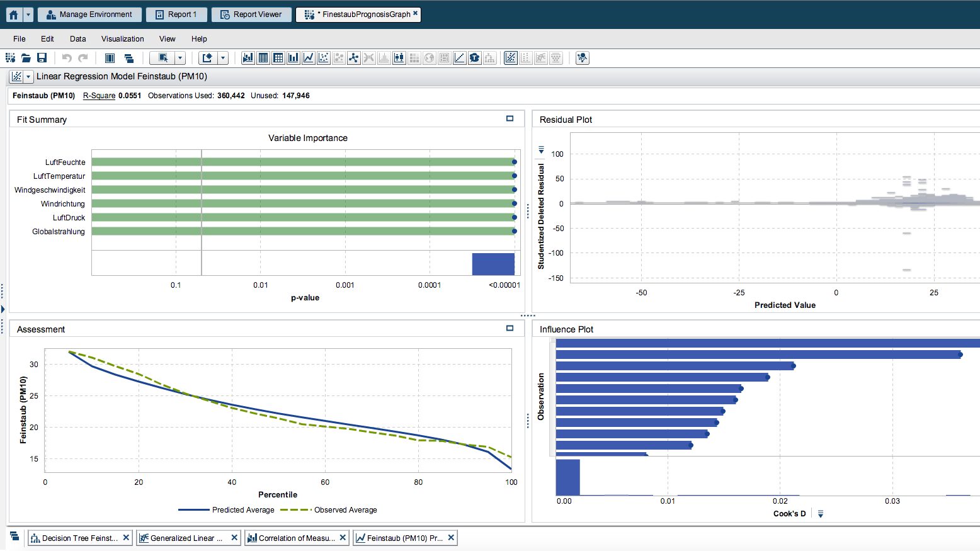980x551 pixels.
Task: Open the Report Viewer tab
Action: (251, 14)
